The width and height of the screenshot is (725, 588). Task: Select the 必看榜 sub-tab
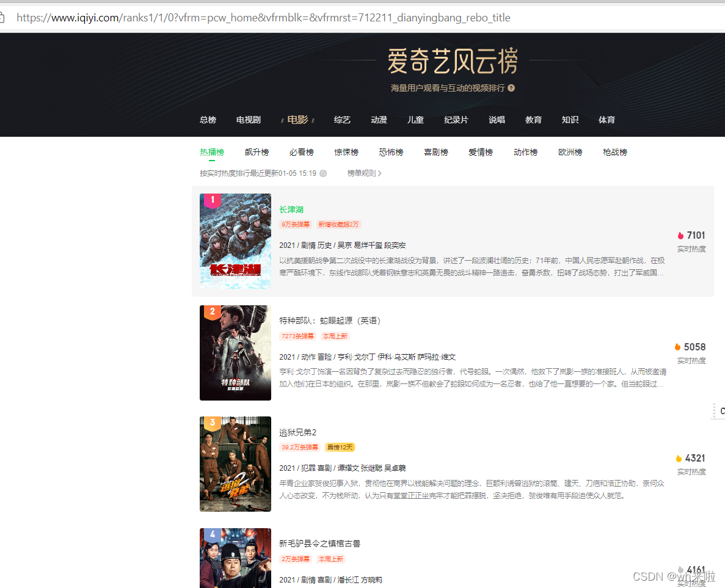pyautogui.click(x=302, y=152)
